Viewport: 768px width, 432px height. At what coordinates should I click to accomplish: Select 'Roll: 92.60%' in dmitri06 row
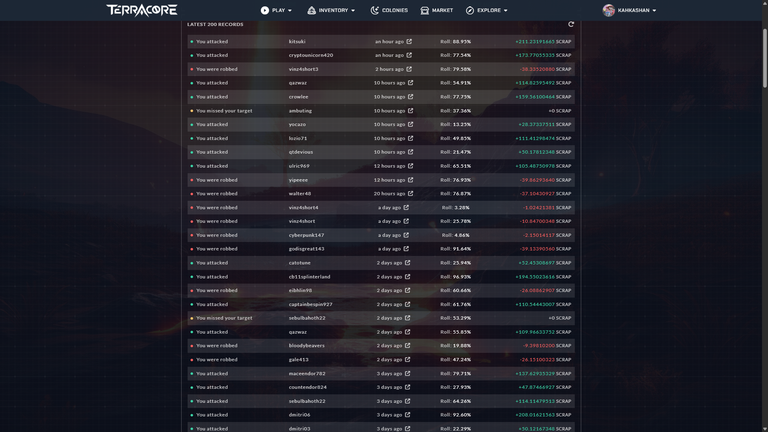[455, 415]
